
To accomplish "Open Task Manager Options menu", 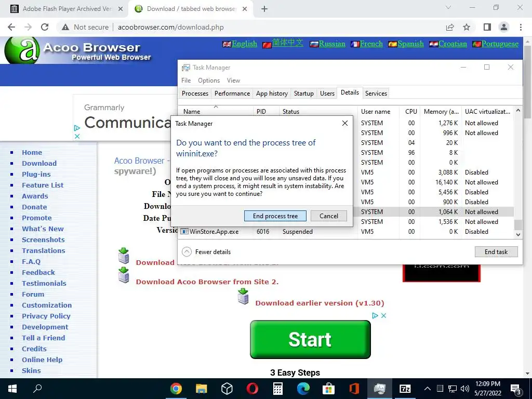I will click(x=209, y=81).
